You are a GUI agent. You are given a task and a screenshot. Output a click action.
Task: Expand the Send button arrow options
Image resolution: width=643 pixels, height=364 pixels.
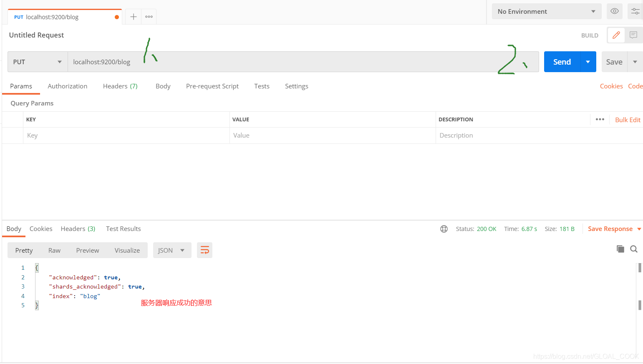[x=588, y=62]
